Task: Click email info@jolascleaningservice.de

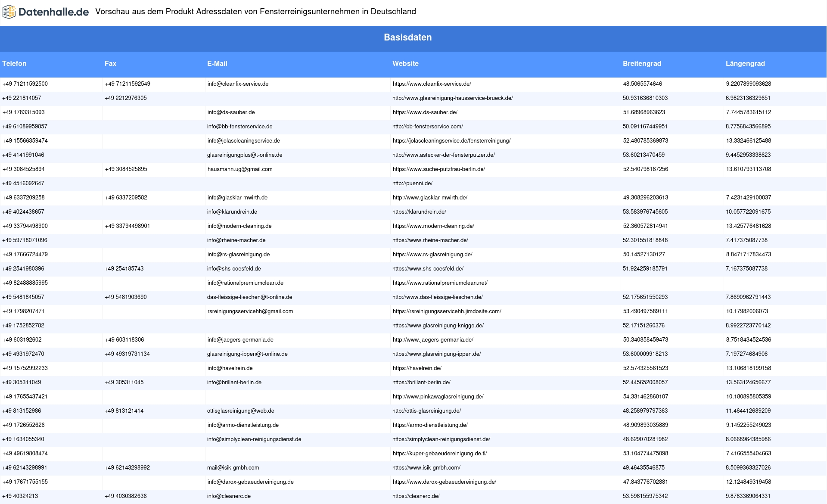Action: point(244,141)
